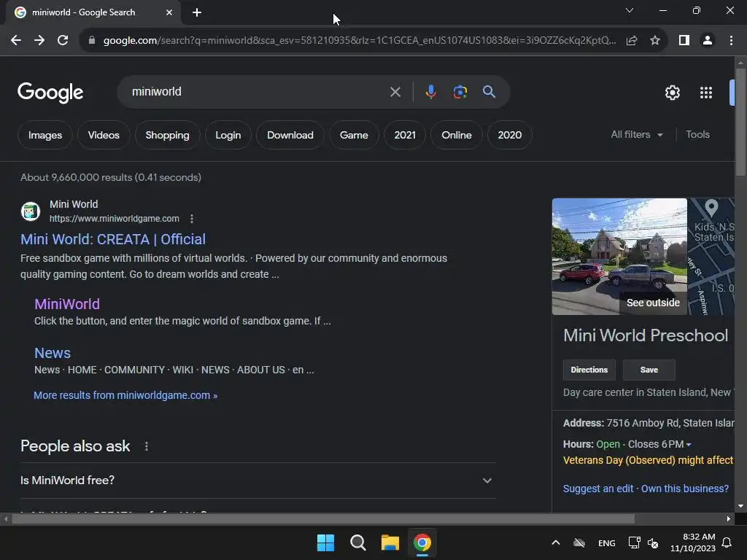The image size is (747, 560).
Task: Open site security lock info
Action: point(92,41)
